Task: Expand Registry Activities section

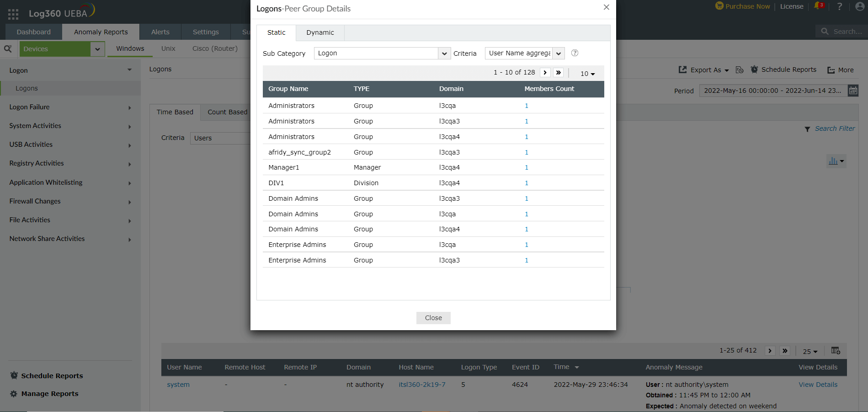Action: (x=130, y=164)
